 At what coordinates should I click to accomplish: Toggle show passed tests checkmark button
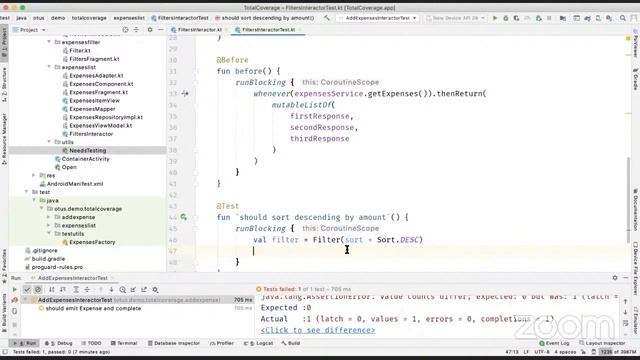[x=27, y=289]
